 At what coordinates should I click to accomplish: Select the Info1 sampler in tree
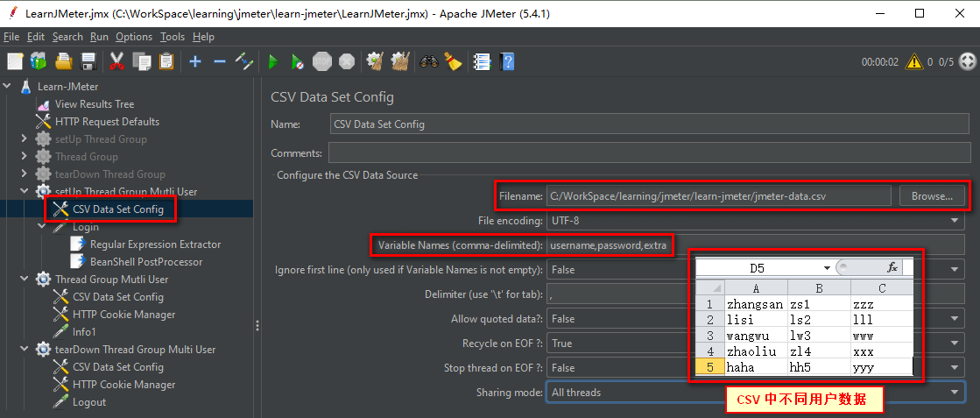coord(84,331)
